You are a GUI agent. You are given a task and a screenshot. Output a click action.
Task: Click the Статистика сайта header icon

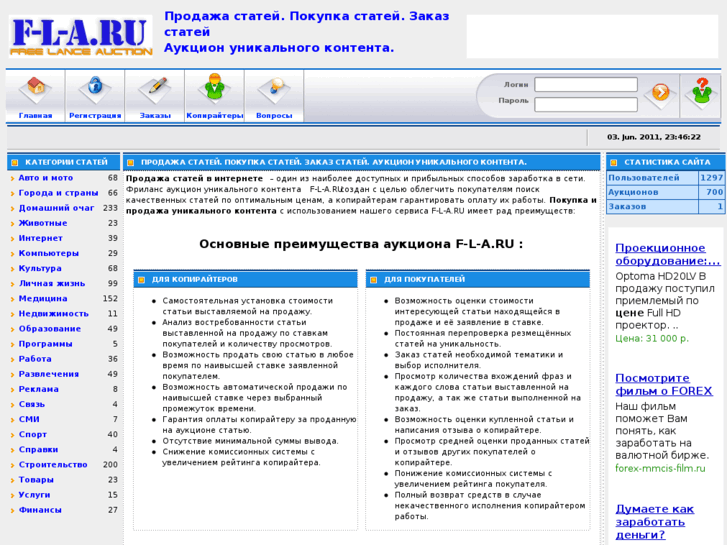point(613,162)
